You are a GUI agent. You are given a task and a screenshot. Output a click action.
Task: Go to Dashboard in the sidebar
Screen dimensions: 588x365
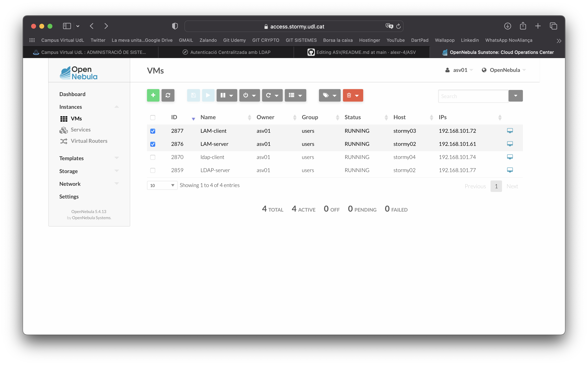pyautogui.click(x=72, y=94)
